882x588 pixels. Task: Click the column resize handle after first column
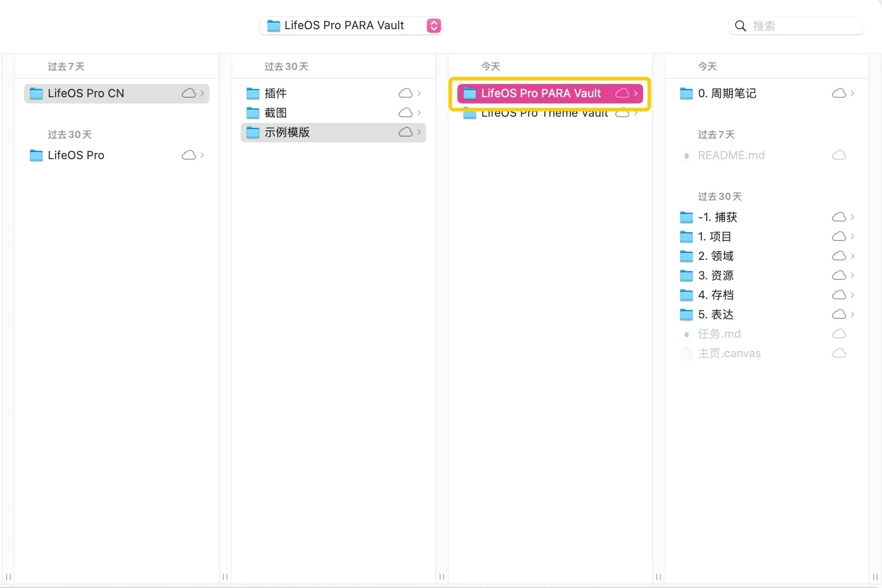pyautogui.click(x=225, y=577)
